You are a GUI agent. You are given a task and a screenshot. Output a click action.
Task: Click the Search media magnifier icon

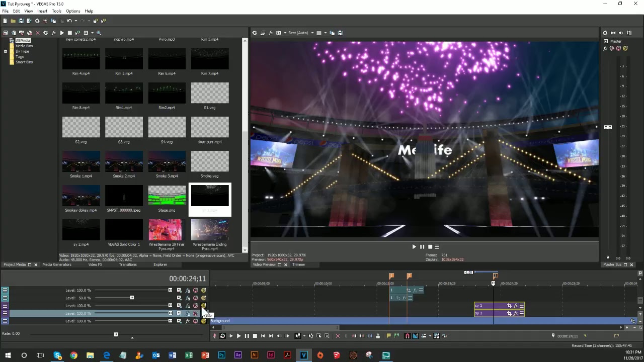99,33
